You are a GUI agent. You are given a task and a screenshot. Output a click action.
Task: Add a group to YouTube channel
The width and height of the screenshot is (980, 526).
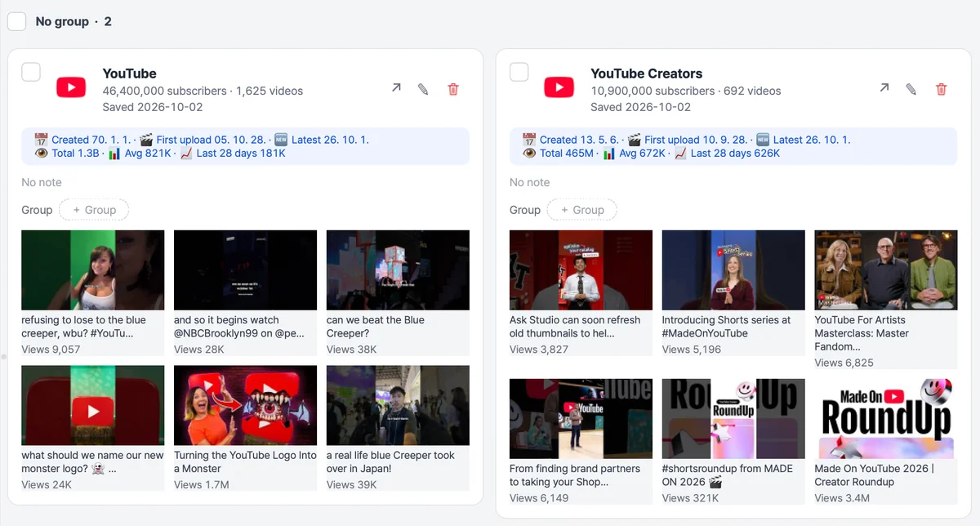tap(95, 210)
